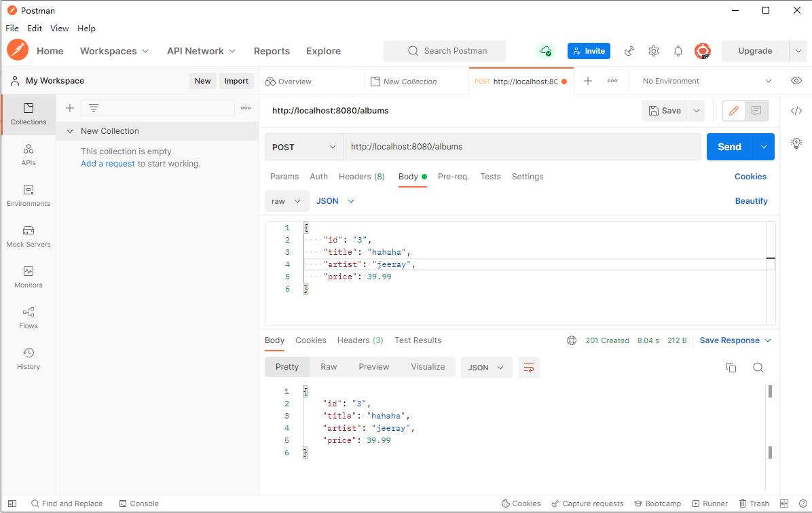Open the Monitors panel

click(x=28, y=277)
